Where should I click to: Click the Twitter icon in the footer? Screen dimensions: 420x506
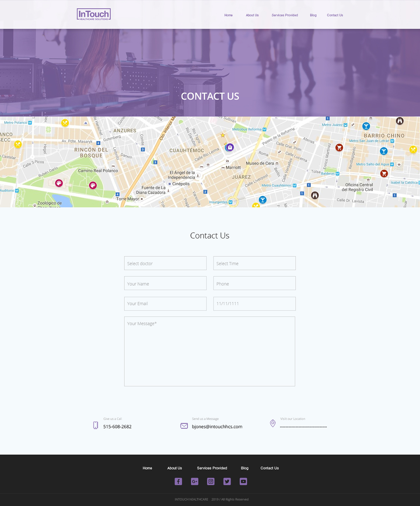(227, 481)
